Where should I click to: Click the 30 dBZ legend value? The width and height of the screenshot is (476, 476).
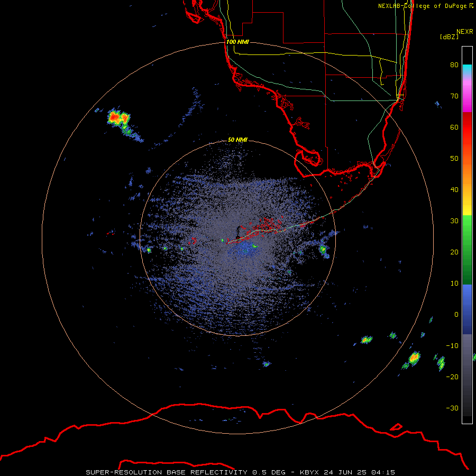pos(454,221)
